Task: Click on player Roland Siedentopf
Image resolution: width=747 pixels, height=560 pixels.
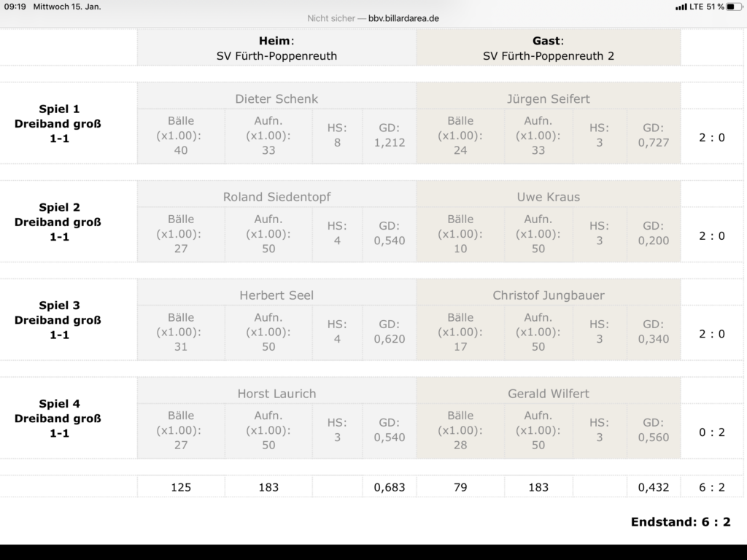Action: tap(276, 197)
